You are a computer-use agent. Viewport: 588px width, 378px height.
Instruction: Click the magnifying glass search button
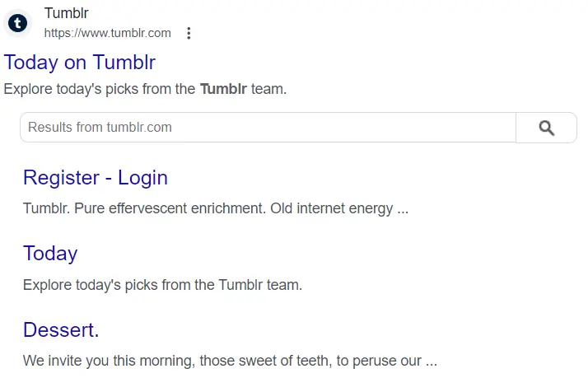pos(546,128)
